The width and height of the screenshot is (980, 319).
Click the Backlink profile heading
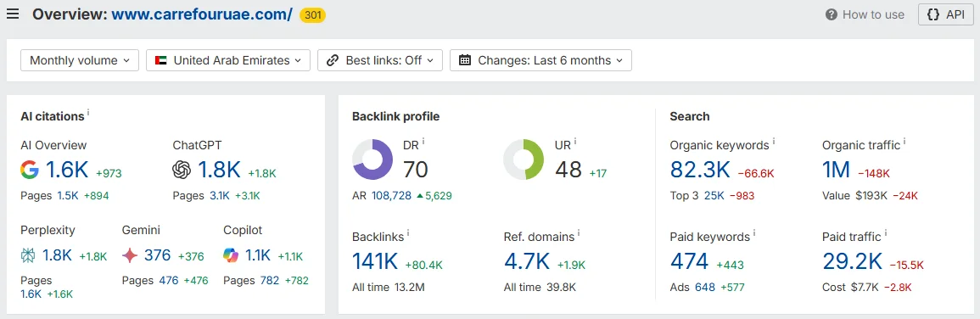[x=395, y=116]
